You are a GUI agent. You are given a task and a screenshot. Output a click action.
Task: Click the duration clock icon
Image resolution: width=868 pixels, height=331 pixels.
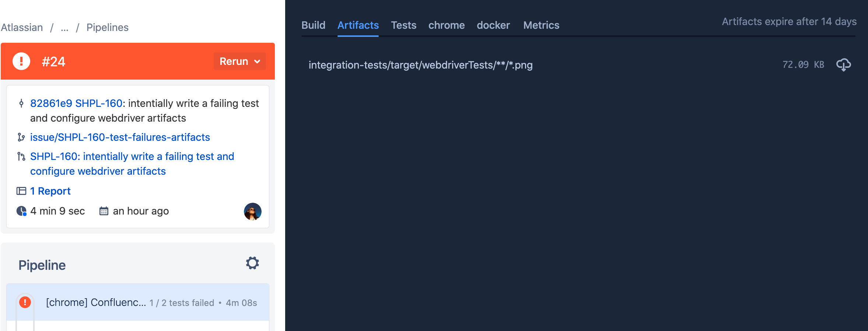(21, 211)
